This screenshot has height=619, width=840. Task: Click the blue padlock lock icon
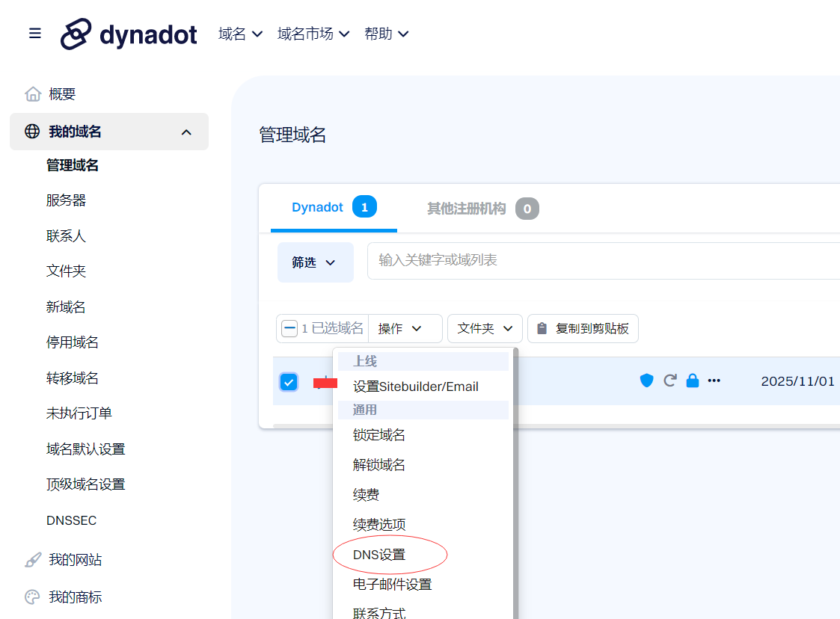point(693,381)
